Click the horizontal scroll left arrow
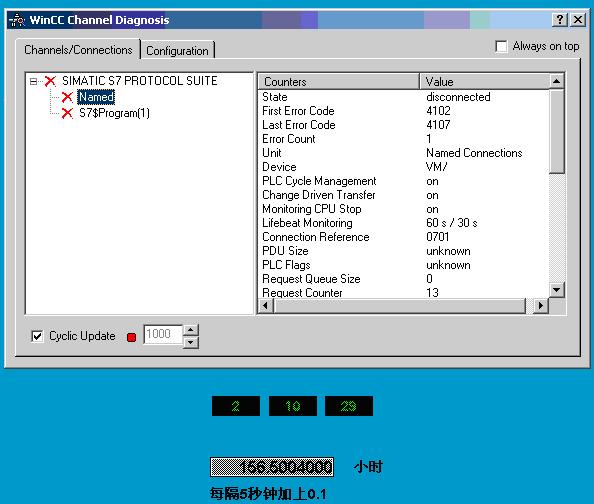Image resolution: width=594 pixels, height=504 pixels. click(266, 305)
